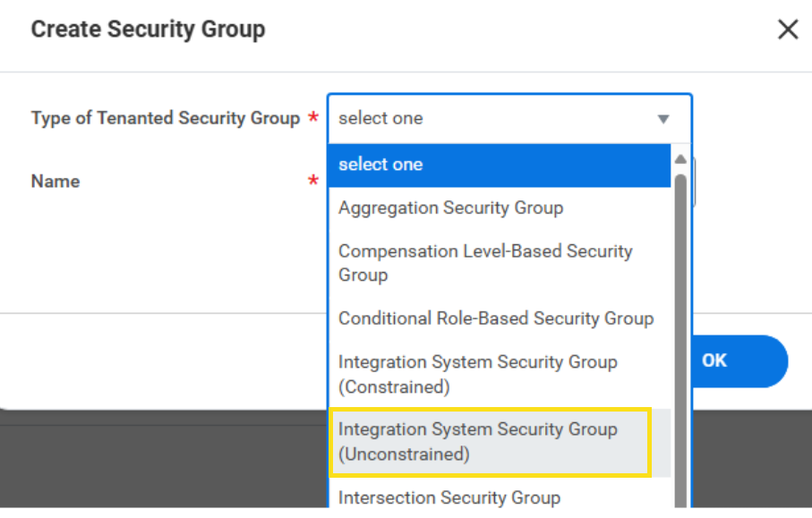812x518 pixels.
Task: Choose Intersection Security Group
Action: point(449,498)
